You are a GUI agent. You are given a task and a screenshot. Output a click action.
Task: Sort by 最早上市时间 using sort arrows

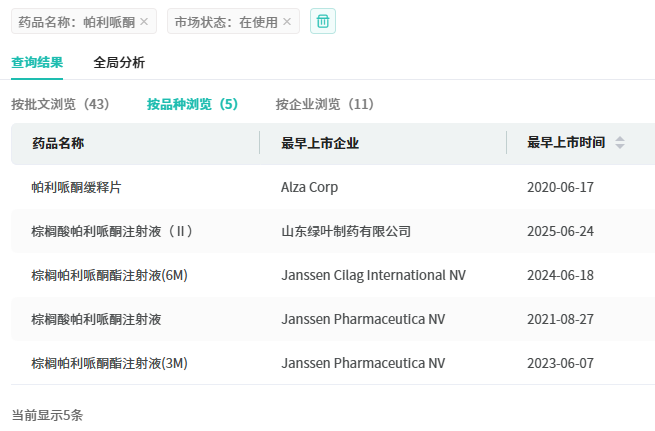pyautogui.click(x=620, y=143)
